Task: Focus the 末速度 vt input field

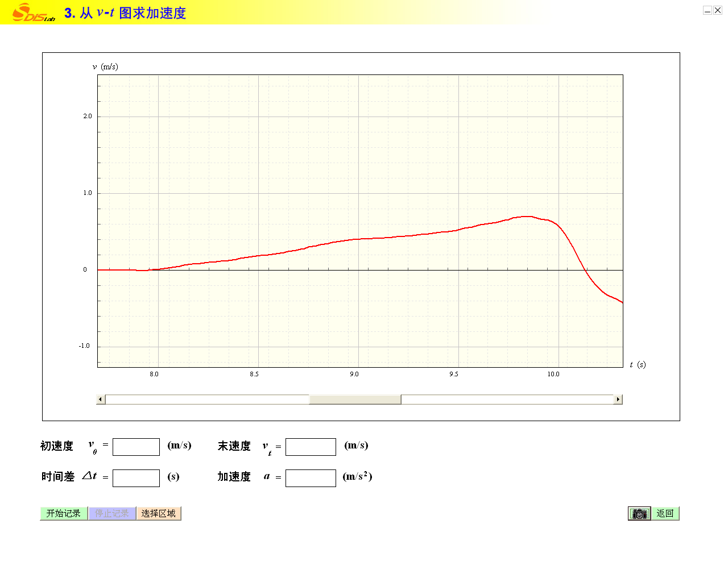Action: coord(311,447)
